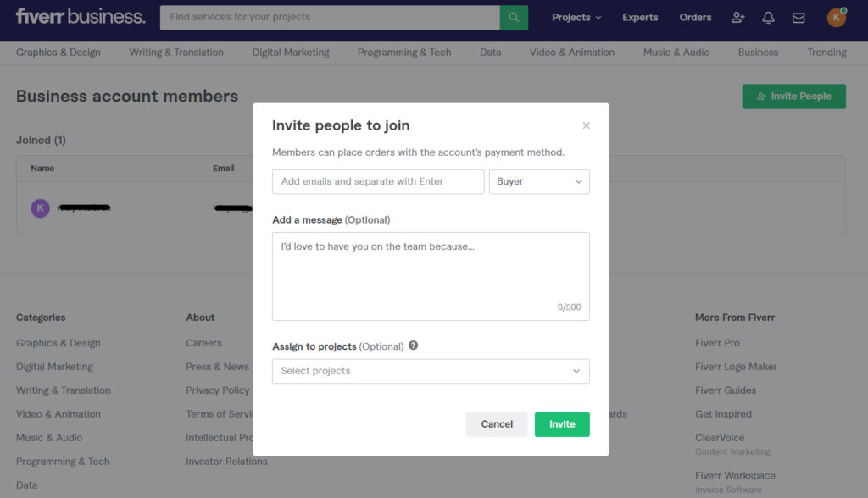Screen dimensions: 868x498
Task: Switch to the Programming & Tech category
Action: [404, 52]
